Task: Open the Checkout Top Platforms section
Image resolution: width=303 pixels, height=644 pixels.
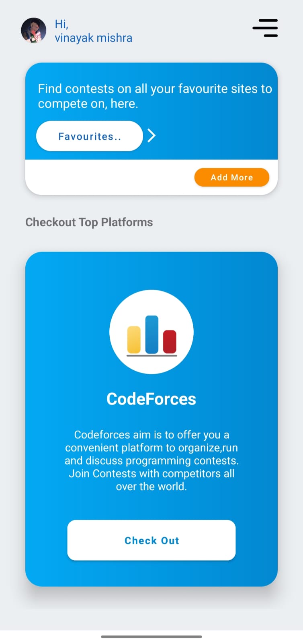Action: click(x=89, y=222)
